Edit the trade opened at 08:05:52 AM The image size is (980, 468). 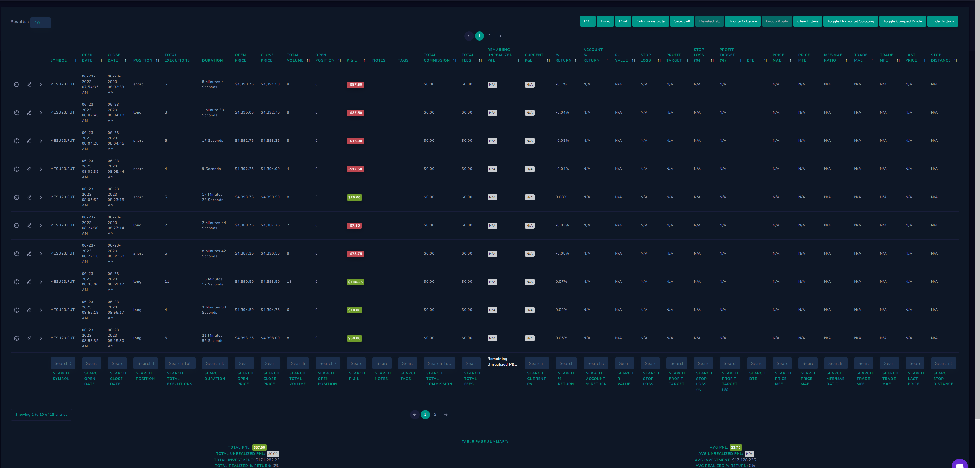click(29, 197)
